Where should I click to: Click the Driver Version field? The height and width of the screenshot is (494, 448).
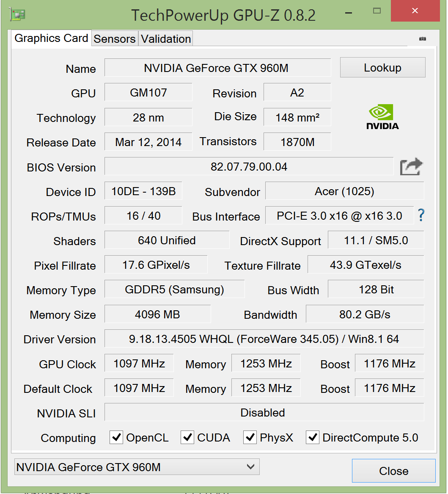pos(264,339)
